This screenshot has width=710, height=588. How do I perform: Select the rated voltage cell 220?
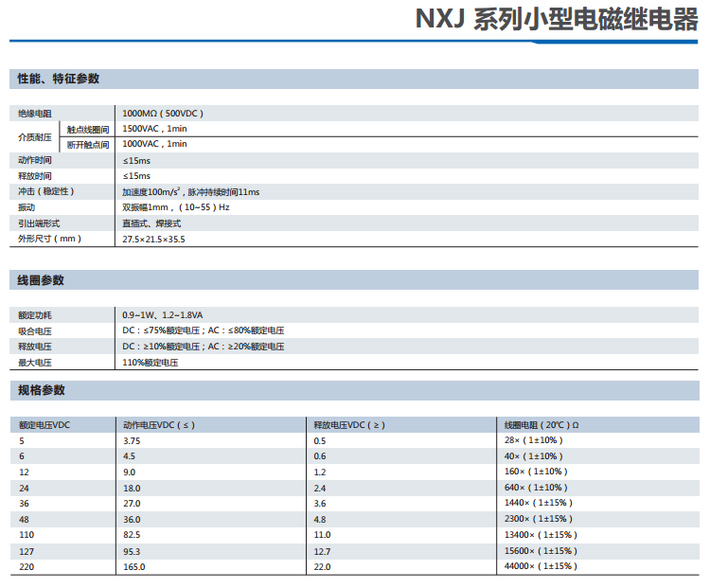pos(27,567)
